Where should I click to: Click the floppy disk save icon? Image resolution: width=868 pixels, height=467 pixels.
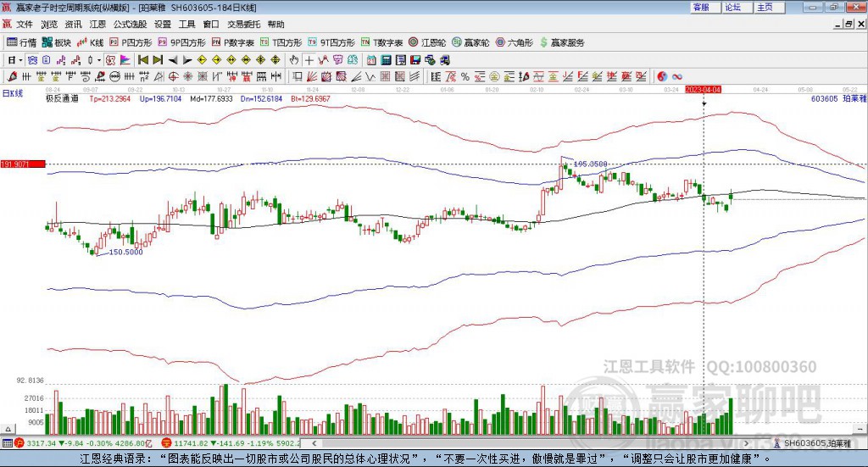(x=415, y=60)
